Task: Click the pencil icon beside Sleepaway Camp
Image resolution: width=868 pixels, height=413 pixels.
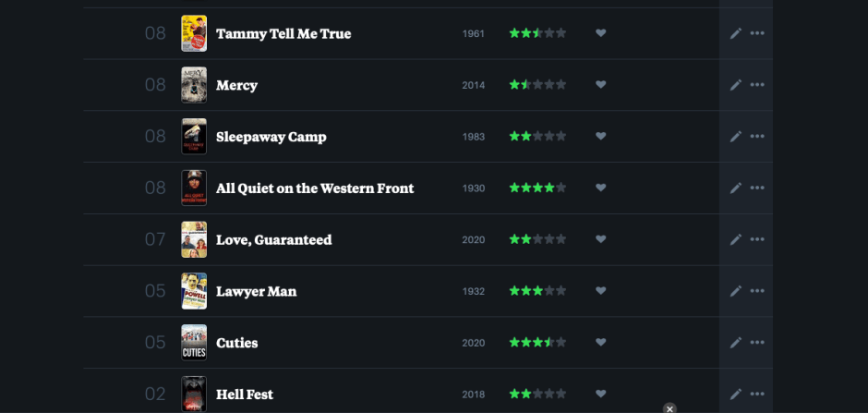Action: (x=736, y=137)
